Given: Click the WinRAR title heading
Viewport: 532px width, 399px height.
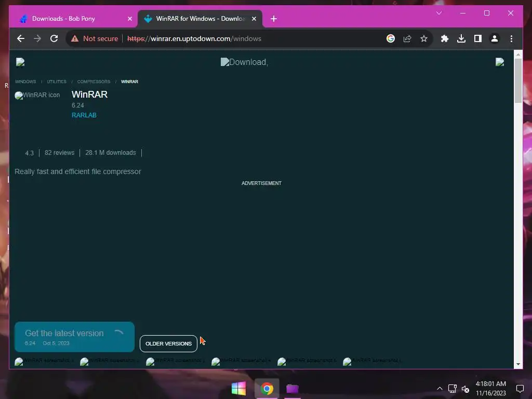Looking at the screenshot, I should coord(89,95).
